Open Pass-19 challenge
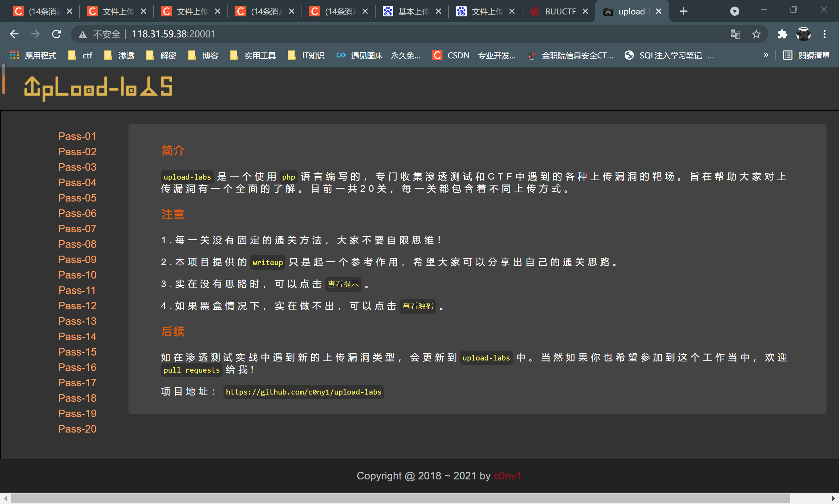839x504 pixels. point(77,413)
